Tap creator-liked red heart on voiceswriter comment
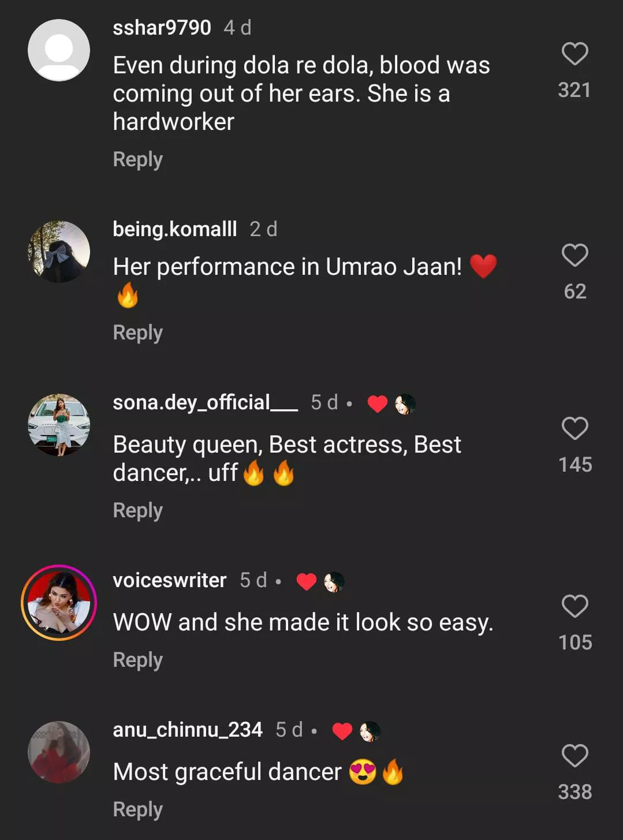 coord(306,582)
